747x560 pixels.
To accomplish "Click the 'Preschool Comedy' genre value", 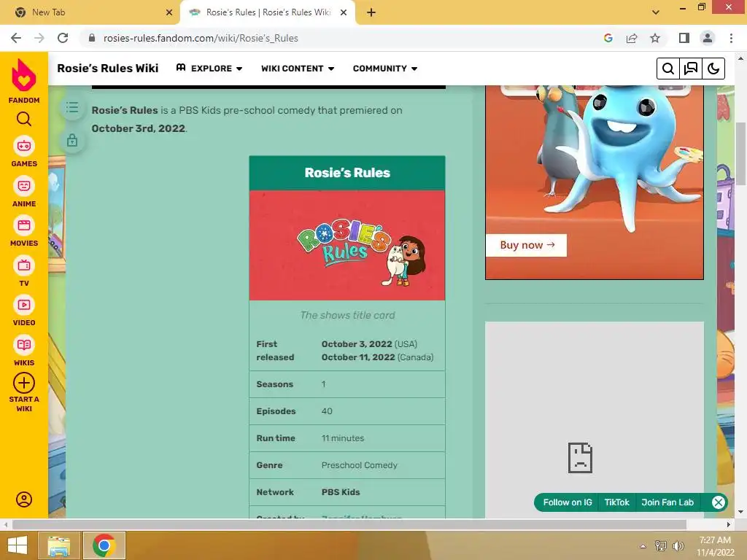I will pyautogui.click(x=359, y=464).
